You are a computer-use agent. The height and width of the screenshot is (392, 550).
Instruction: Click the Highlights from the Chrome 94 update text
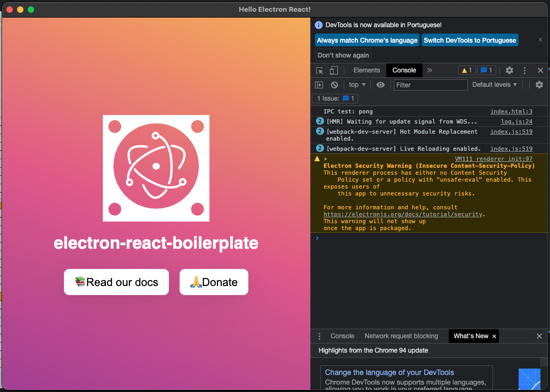pos(373,350)
